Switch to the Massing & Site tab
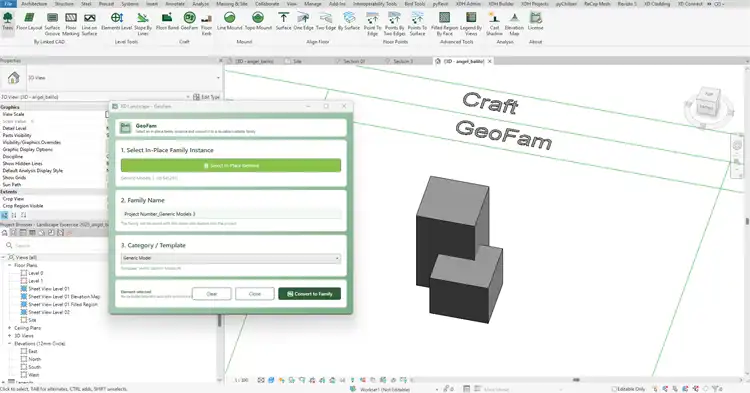 point(232,4)
